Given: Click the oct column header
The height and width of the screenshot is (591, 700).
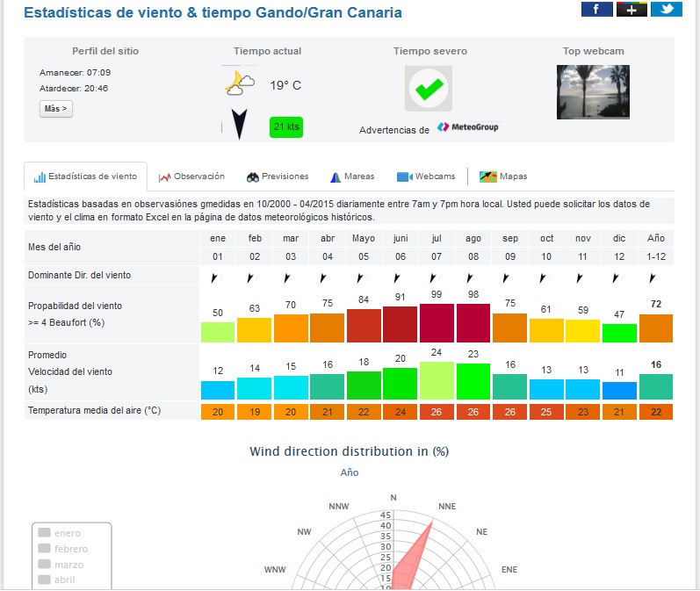Looking at the screenshot, I should click(x=546, y=238).
